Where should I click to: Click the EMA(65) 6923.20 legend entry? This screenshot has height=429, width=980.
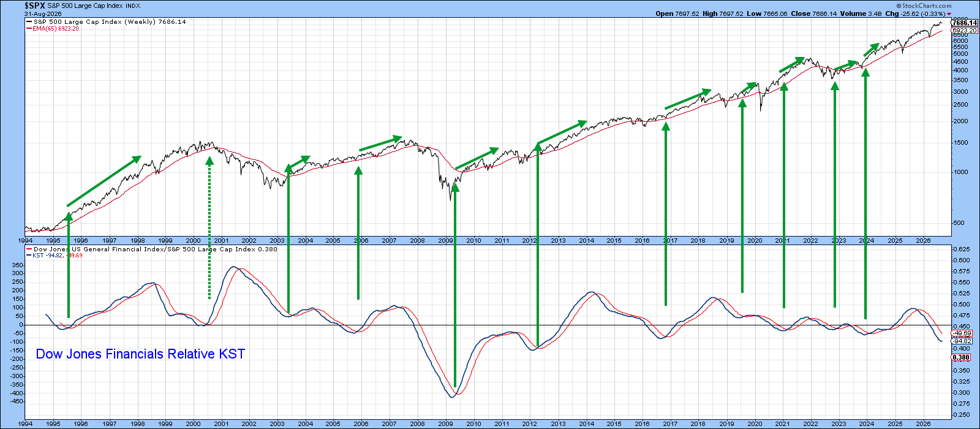56,29
